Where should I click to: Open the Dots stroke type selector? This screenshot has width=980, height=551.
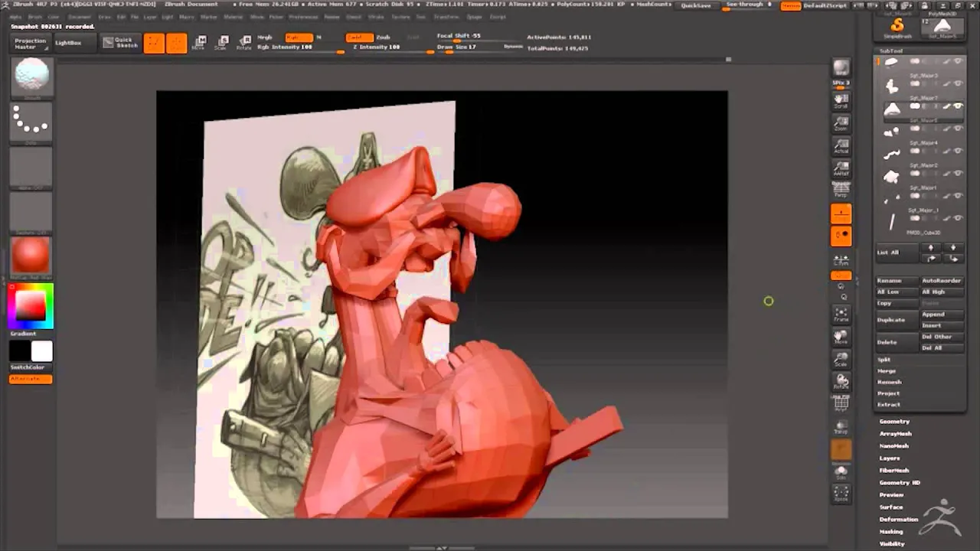pyautogui.click(x=31, y=122)
